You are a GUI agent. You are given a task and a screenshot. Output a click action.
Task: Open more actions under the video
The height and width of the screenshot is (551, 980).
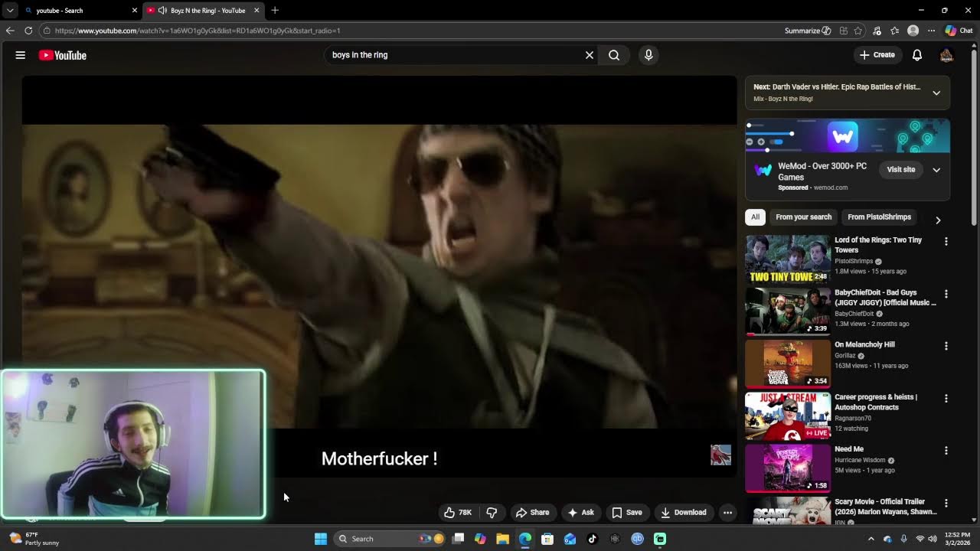(x=728, y=513)
